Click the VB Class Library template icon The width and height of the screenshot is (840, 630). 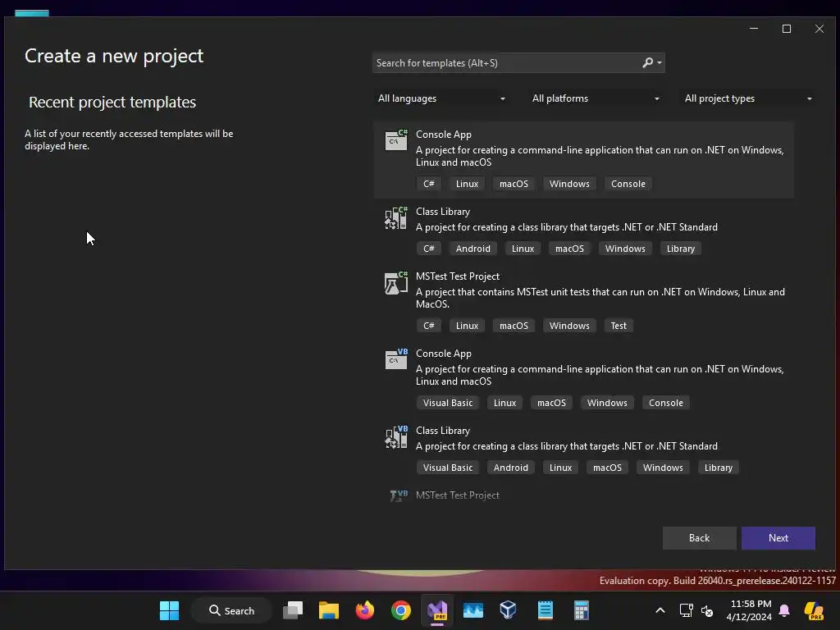click(x=396, y=436)
